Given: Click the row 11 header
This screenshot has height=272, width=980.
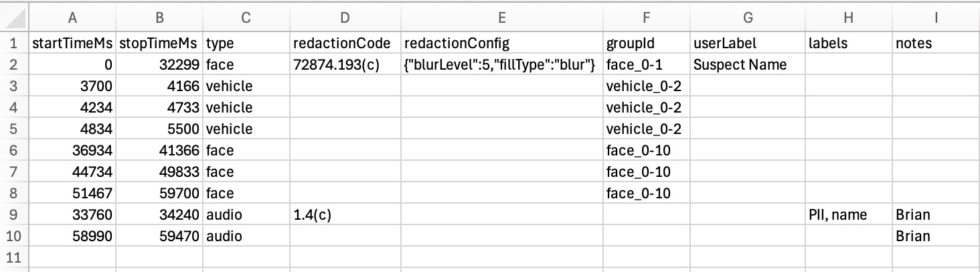Looking at the screenshot, I should (x=13, y=258).
